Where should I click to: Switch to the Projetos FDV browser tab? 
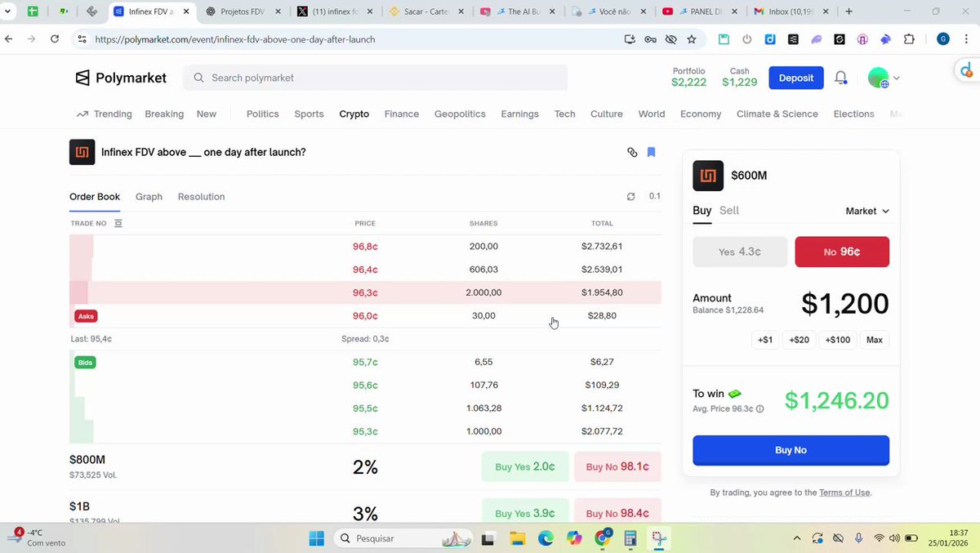click(243, 11)
